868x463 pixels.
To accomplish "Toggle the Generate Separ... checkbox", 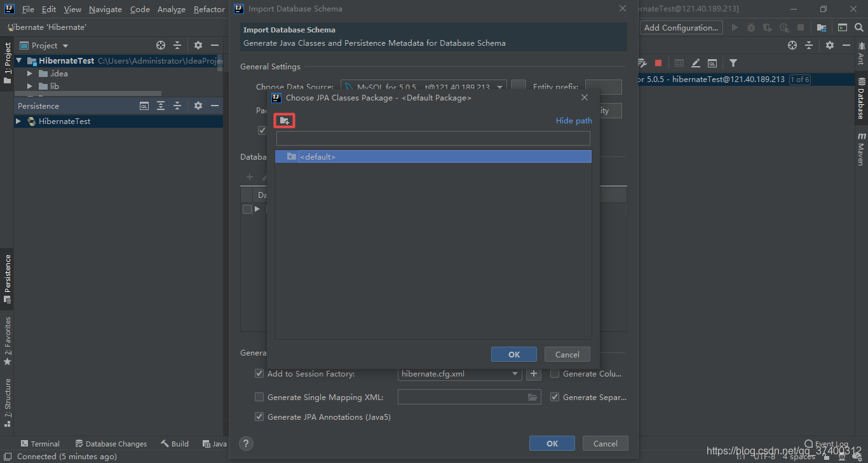I will [x=555, y=397].
